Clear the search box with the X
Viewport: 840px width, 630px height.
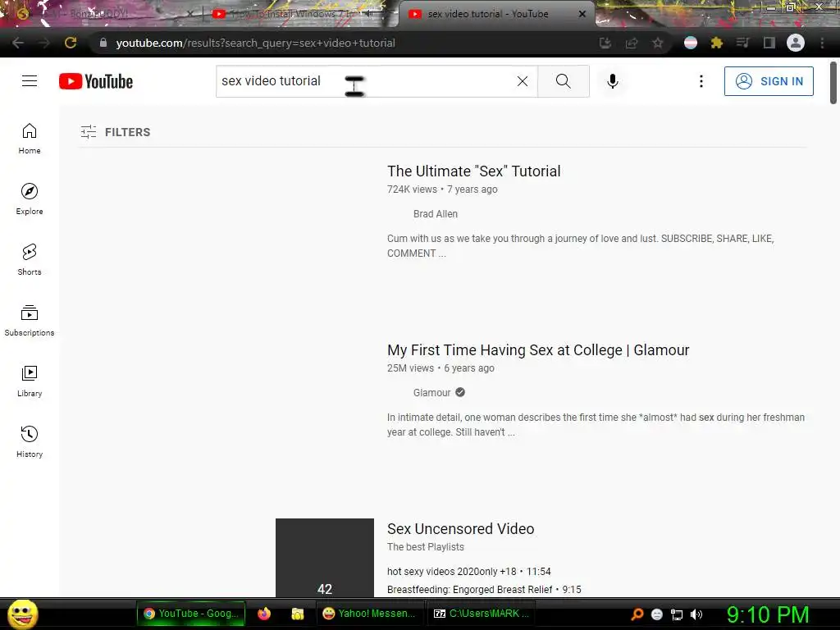pos(523,81)
